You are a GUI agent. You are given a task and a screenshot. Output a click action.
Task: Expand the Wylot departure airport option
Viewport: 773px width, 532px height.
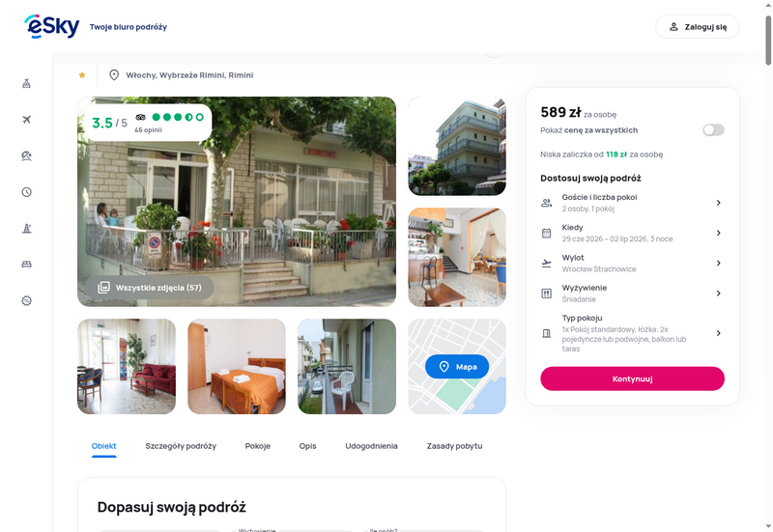[633, 263]
